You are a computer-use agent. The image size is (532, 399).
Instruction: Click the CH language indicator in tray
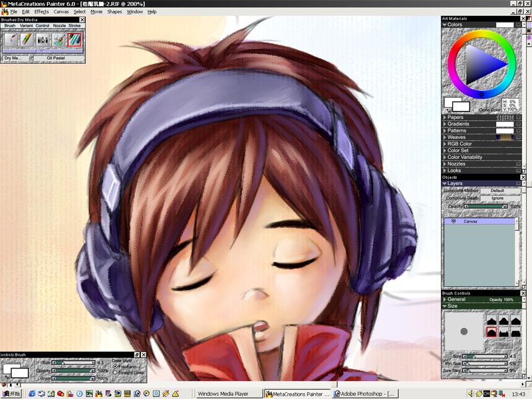[x=486, y=394]
